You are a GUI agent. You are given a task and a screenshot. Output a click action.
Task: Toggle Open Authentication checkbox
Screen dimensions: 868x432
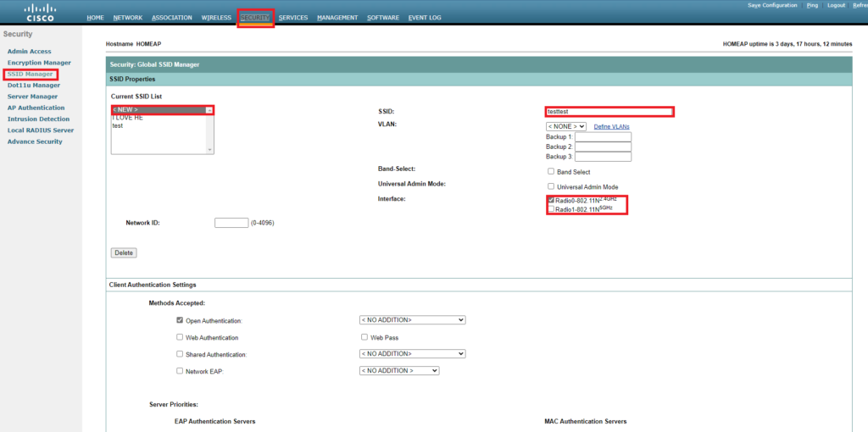tap(180, 320)
